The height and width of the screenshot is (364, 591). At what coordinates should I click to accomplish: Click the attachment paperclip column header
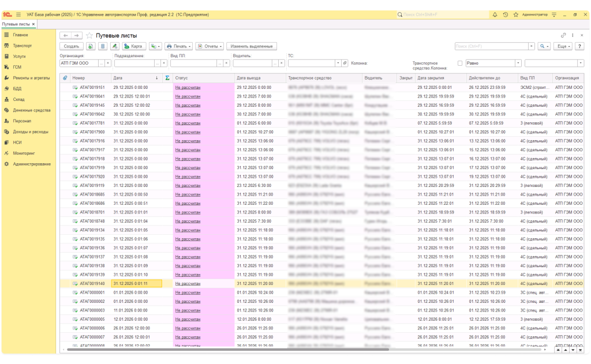click(x=65, y=77)
